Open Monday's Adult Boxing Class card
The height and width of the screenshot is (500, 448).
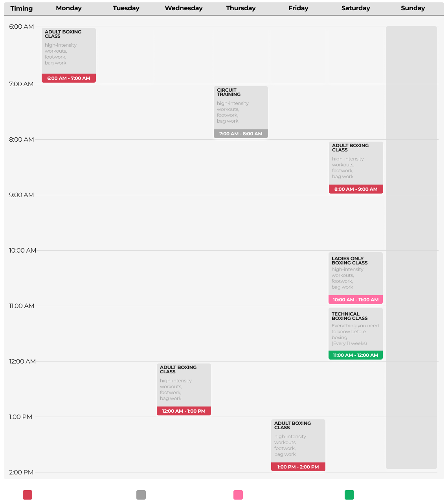69,55
